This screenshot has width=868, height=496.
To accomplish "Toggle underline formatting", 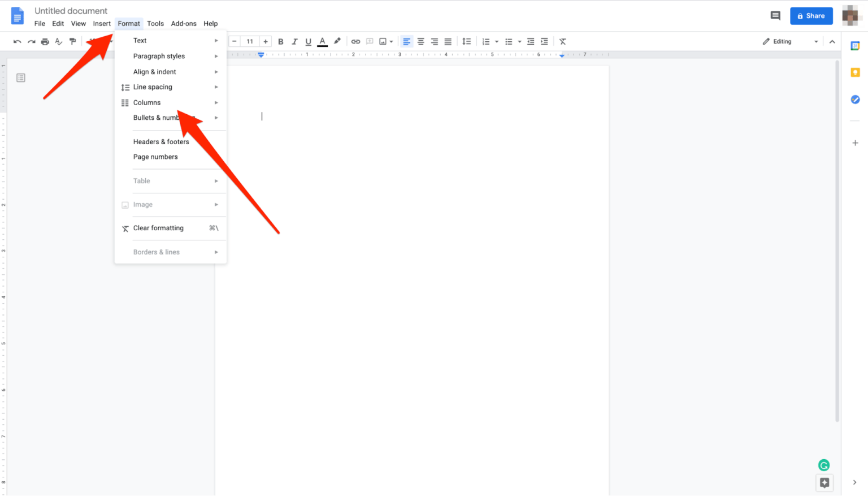I will tap(308, 41).
